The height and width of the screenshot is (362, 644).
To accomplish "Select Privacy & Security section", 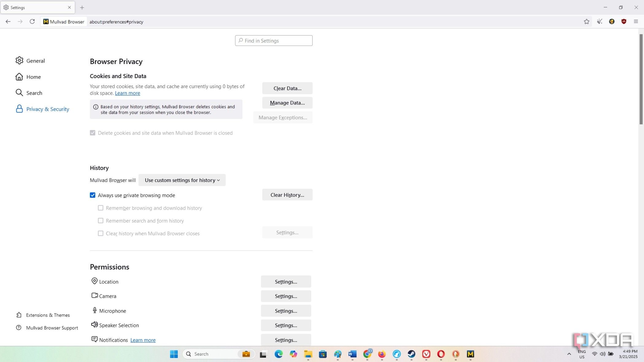I will point(42,109).
